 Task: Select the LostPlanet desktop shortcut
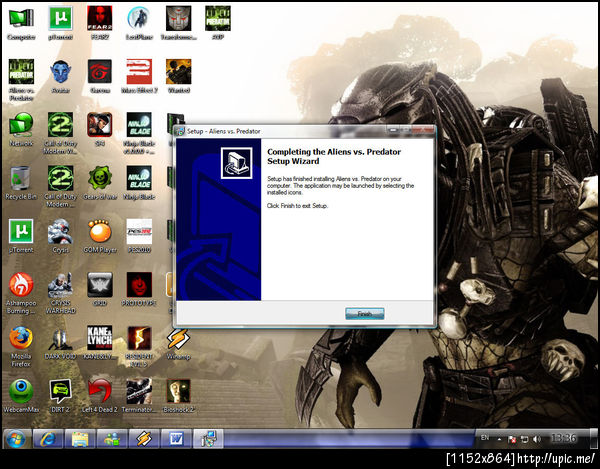pyautogui.click(x=139, y=23)
